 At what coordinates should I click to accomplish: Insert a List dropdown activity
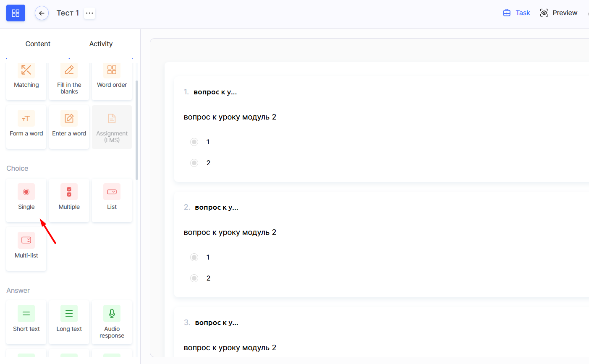pos(112,199)
